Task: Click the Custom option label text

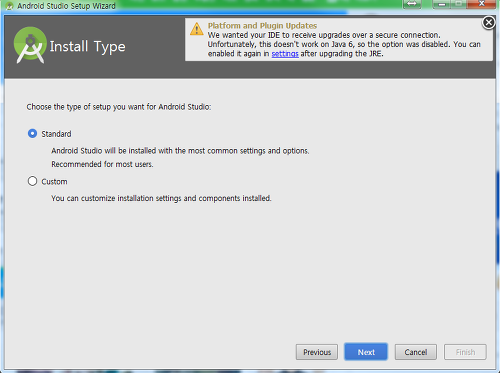Action: click(54, 182)
